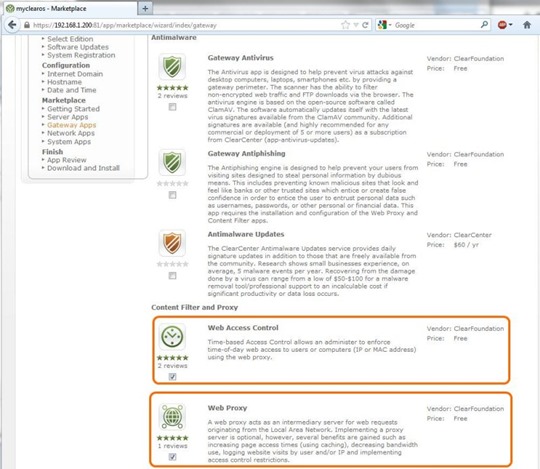Uncheck the Web Access Control checkbox

[173, 377]
